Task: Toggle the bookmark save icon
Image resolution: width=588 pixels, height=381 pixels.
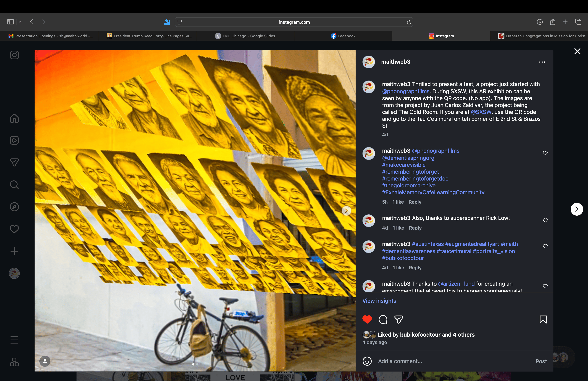Action: click(x=543, y=319)
